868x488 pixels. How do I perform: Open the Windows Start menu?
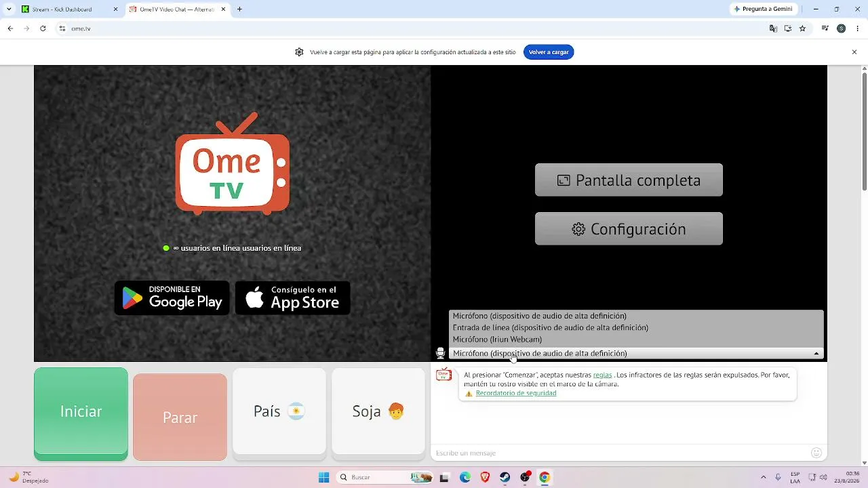[323, 477]
